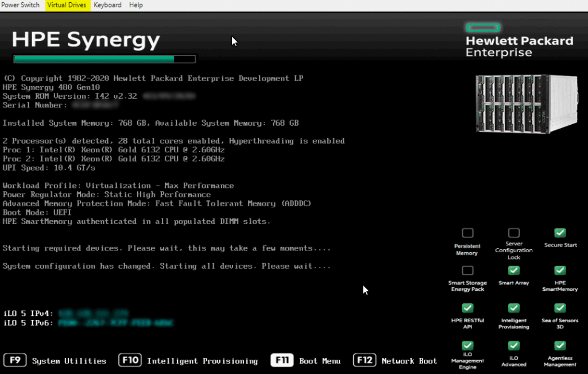Open the Power Switch menu
The height and width of the screenshot is (374, 588).
click(x=21, y=5)
